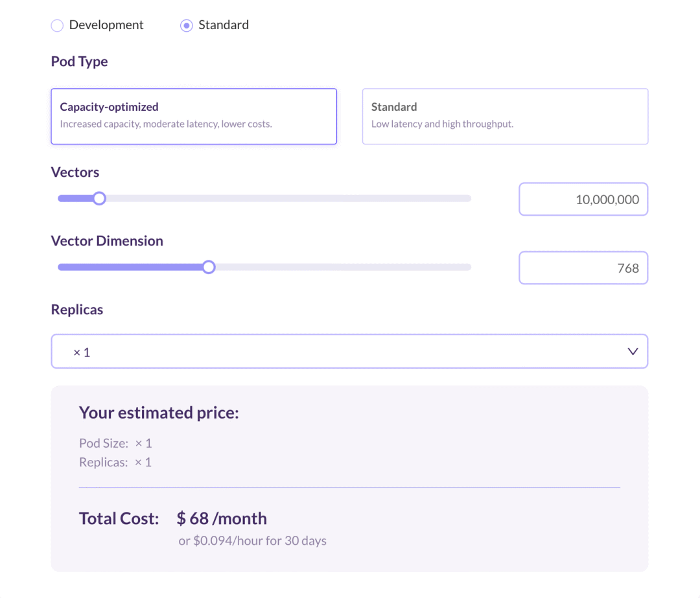
Task: Click the Vectors slider handle
Action: pos(99,198)
